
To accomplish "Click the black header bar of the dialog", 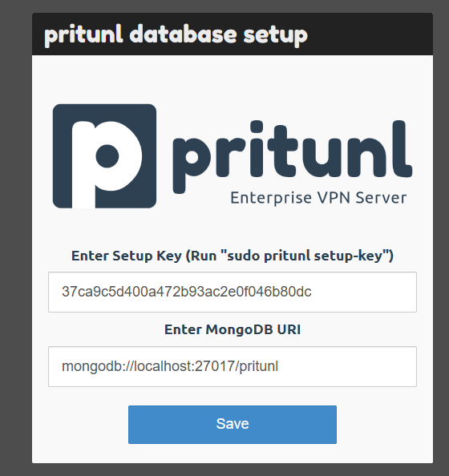I will pos(233,34).
